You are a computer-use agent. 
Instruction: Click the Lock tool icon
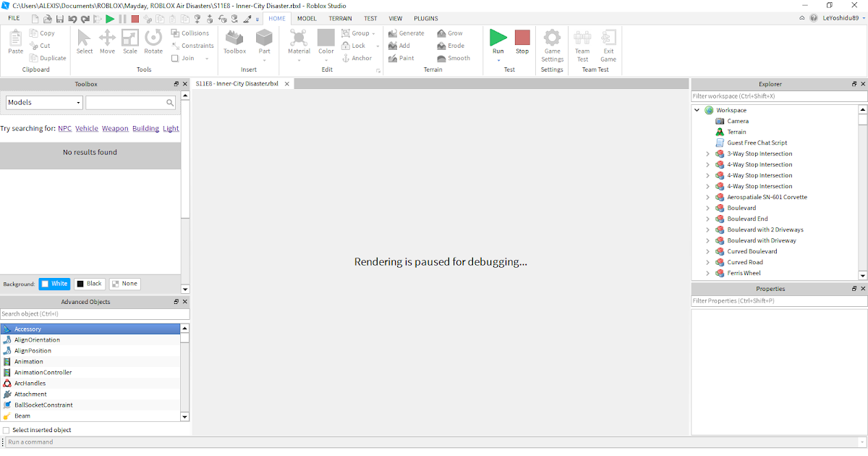[x=346, y=46]
